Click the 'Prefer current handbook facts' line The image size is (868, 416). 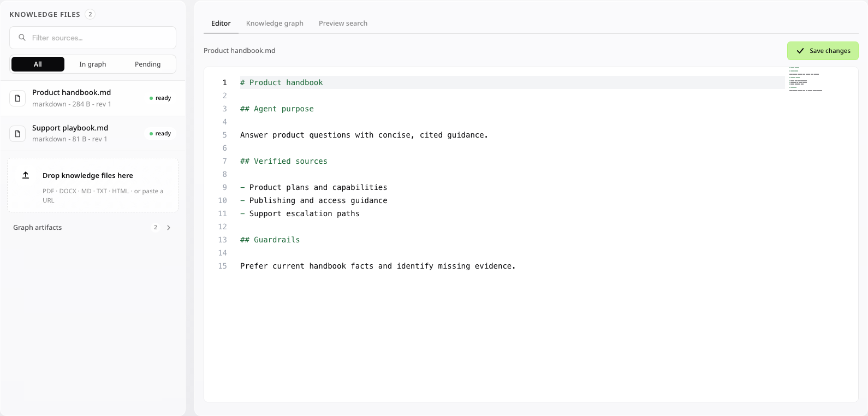coord(378,266)
